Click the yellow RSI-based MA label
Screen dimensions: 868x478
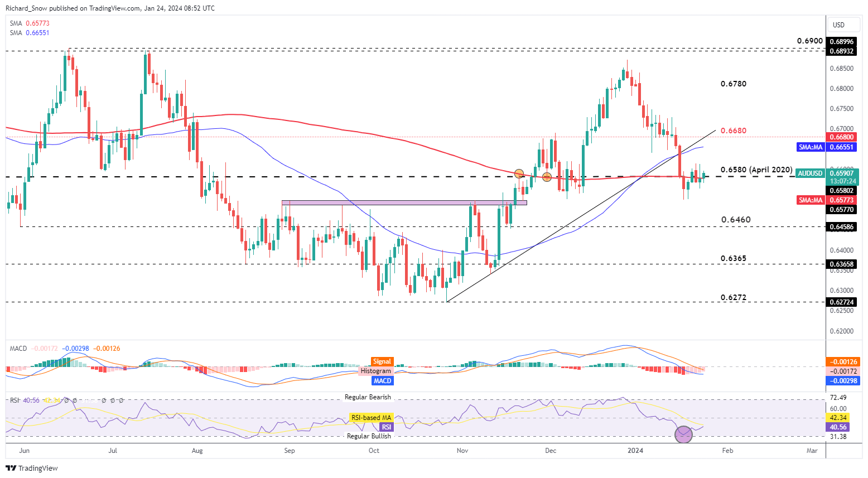coord(372,417)
